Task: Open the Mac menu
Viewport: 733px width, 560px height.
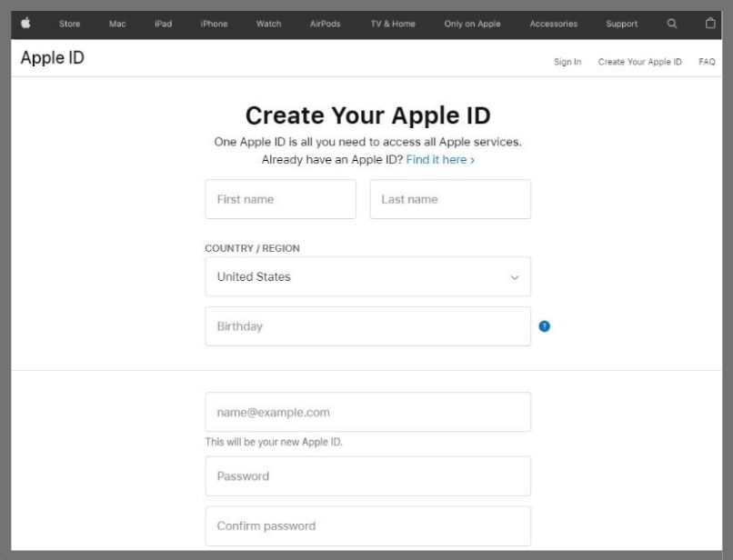Action: point(117,24)
